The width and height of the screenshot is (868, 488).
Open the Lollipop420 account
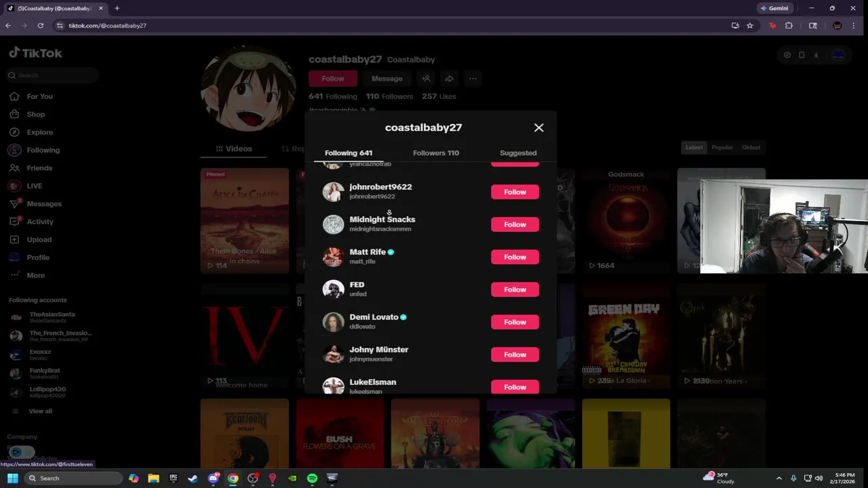click(x=46, y=392)
